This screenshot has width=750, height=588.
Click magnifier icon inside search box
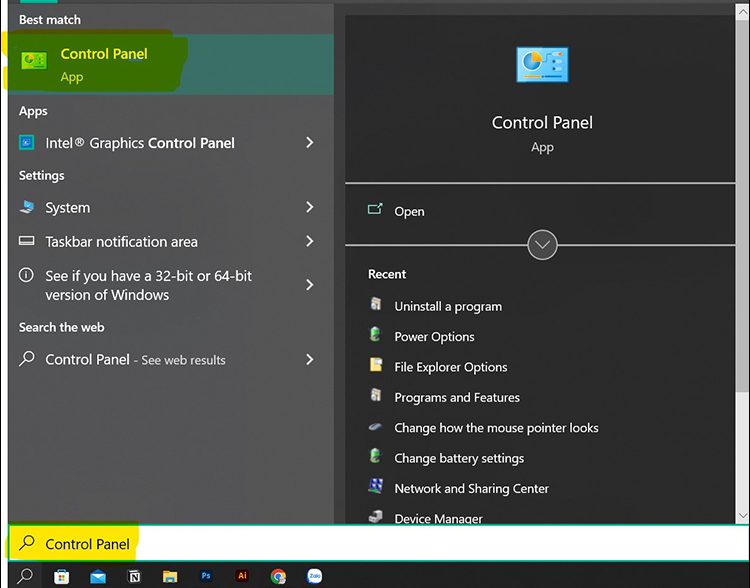27,543
